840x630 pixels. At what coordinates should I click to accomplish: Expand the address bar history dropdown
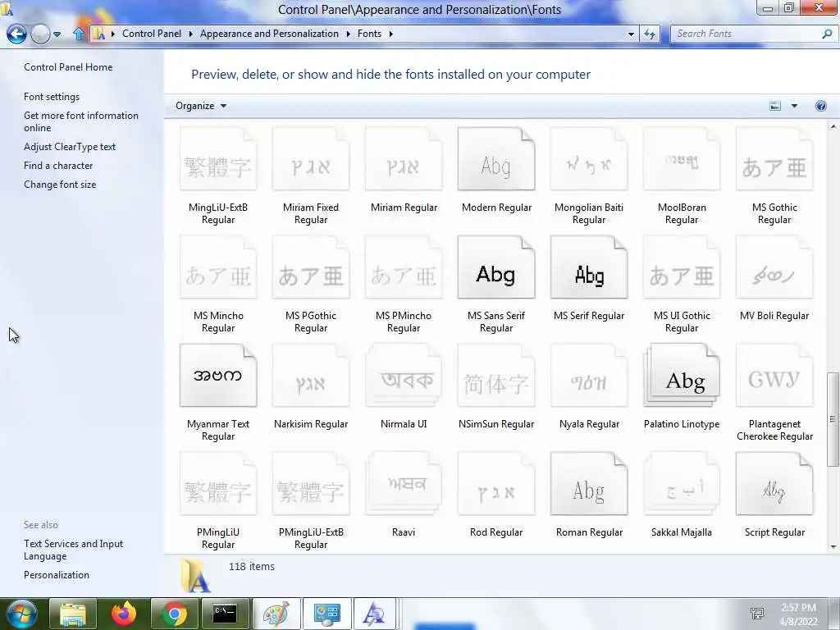click(631, 34)
